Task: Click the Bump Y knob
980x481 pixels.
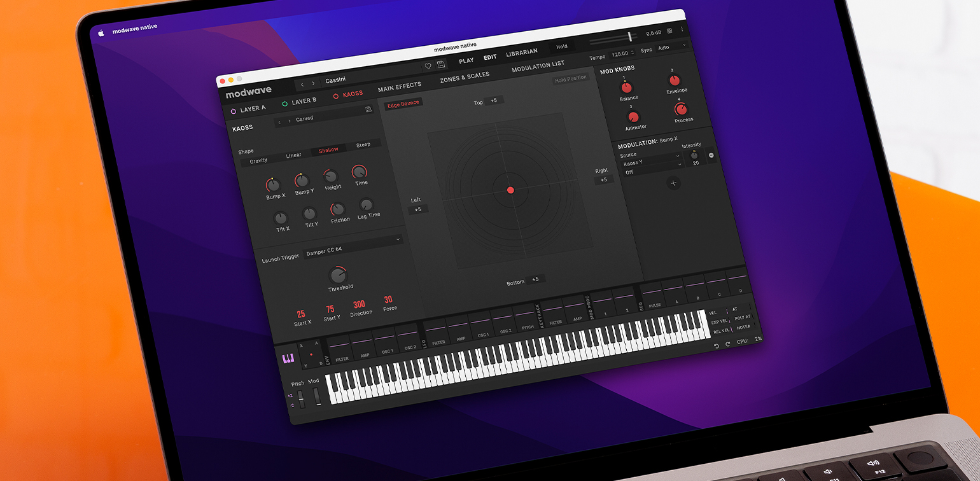Action: (x=302, y=181)
